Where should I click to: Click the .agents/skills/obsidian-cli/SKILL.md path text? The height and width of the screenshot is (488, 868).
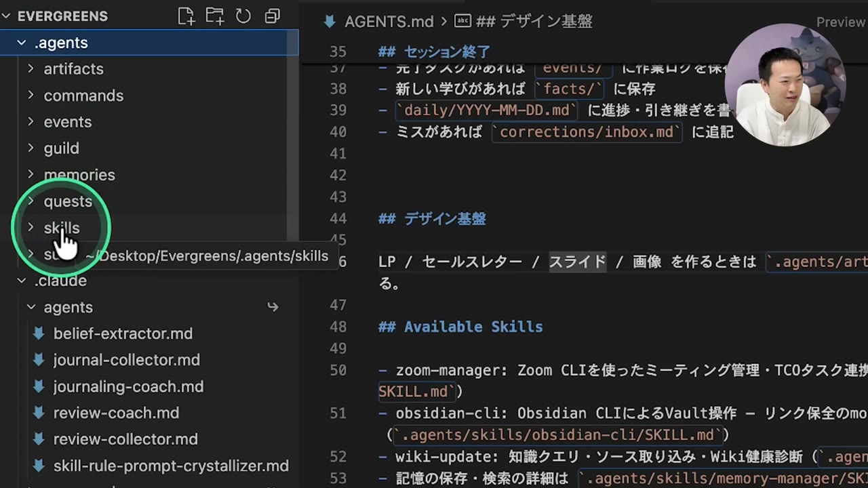557,435
